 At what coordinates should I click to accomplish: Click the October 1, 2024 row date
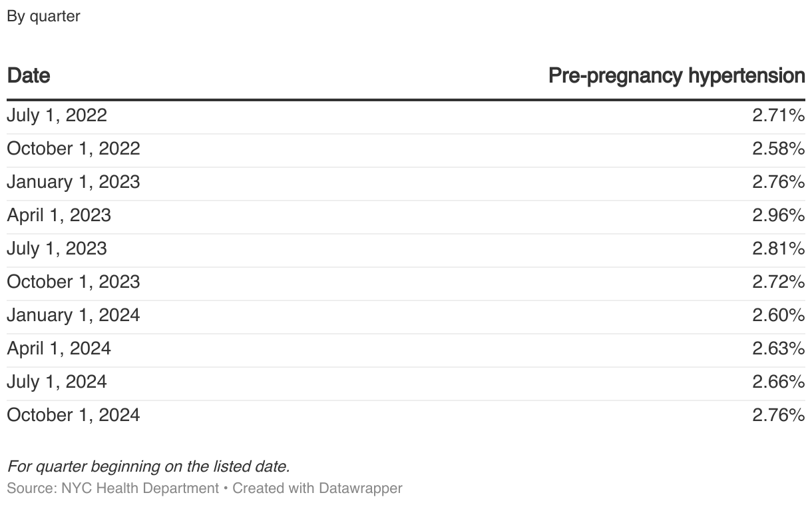(x=73, y=415)
